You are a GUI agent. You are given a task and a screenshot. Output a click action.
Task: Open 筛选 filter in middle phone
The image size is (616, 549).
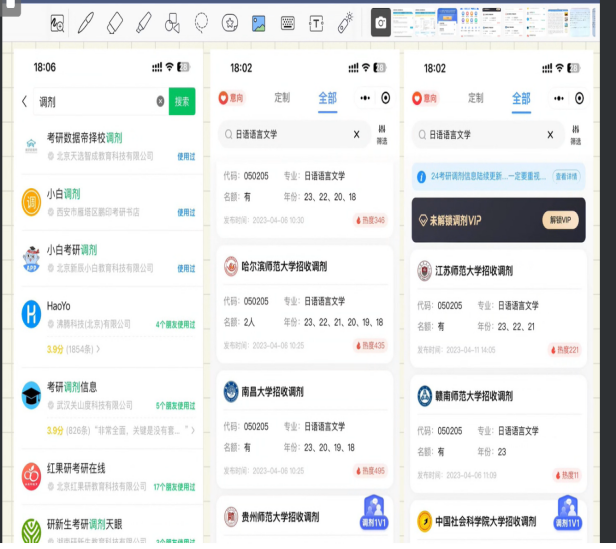pyautogui.click(x=381, y=134)
